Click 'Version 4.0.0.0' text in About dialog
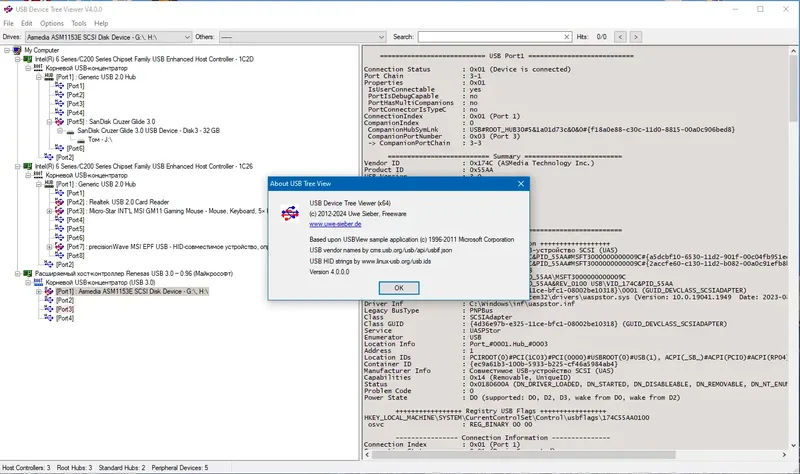 [x=330, y=272]
